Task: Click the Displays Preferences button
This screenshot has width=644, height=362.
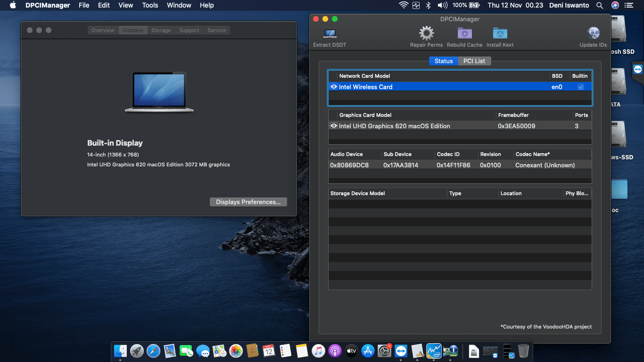Action: [248, 202]
